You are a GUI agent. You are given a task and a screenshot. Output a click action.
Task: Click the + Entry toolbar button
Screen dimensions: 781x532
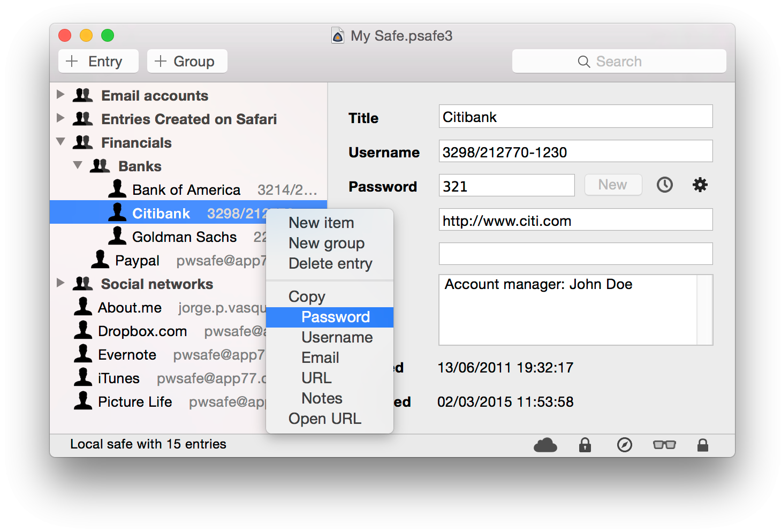point(98,61)
